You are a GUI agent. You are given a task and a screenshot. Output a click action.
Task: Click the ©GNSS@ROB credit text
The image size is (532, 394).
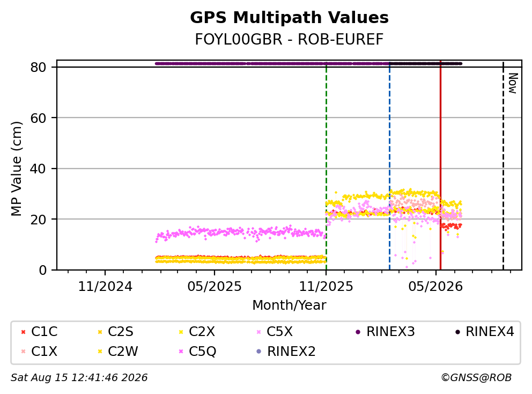[476, 378]
